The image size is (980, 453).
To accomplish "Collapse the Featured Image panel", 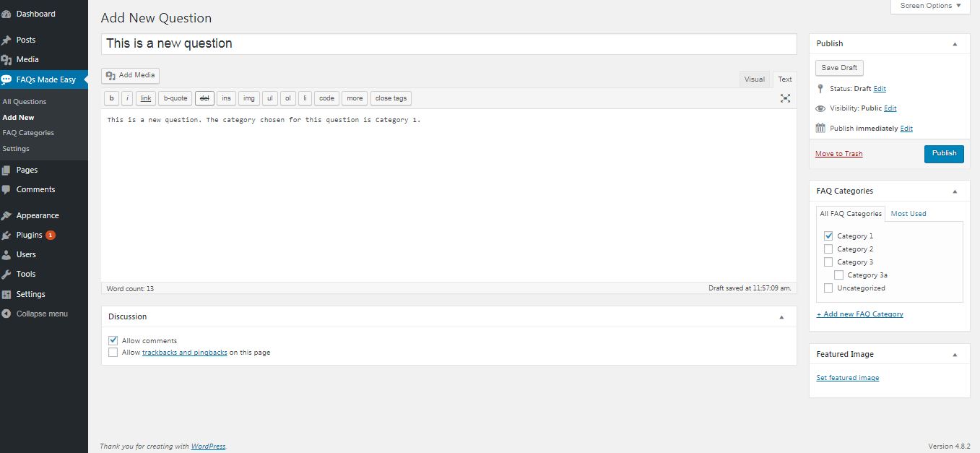I will (x=955, y=355).
